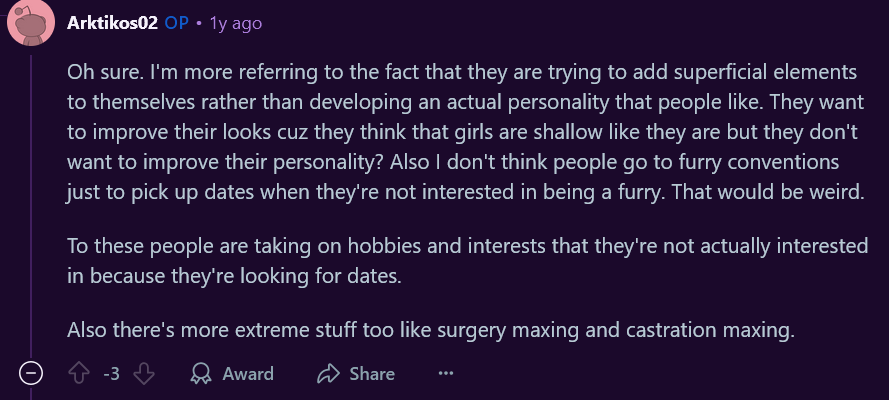
Task: Click the award ribbon icon
Action: [x=201, y=374]
